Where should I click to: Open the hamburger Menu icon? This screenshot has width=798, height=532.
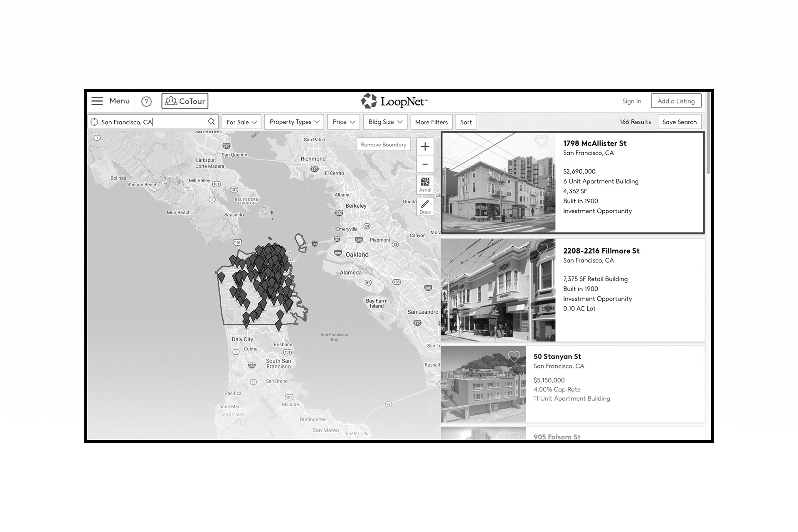click(x=97, y=101)
